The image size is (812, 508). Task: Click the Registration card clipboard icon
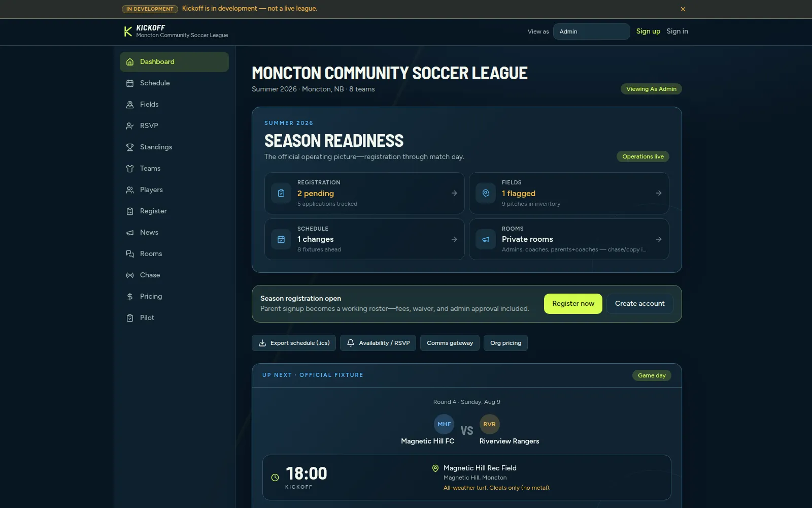pos(281,193)
